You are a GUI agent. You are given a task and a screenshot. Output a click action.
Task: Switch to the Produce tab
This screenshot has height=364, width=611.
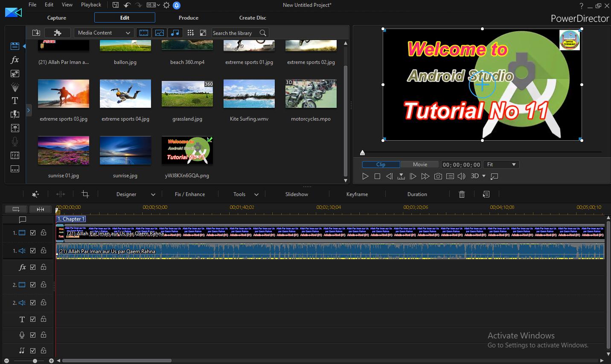(x=189, y=18)
